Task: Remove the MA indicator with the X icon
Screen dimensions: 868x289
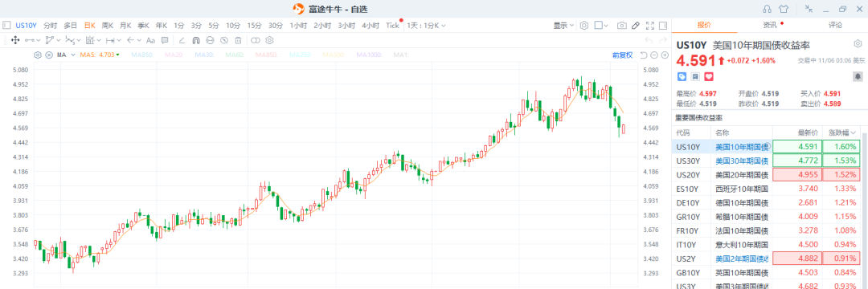Action: tap(49, 55)
